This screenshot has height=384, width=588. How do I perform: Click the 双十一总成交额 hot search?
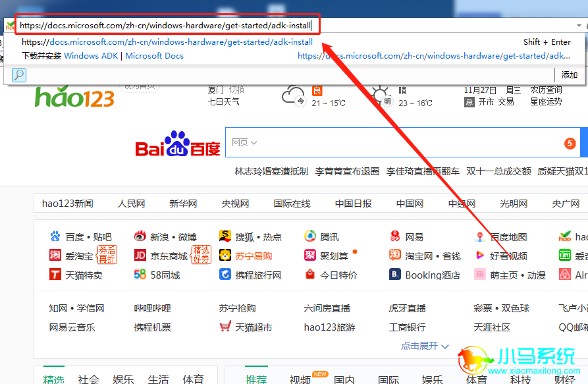point(498,171)
